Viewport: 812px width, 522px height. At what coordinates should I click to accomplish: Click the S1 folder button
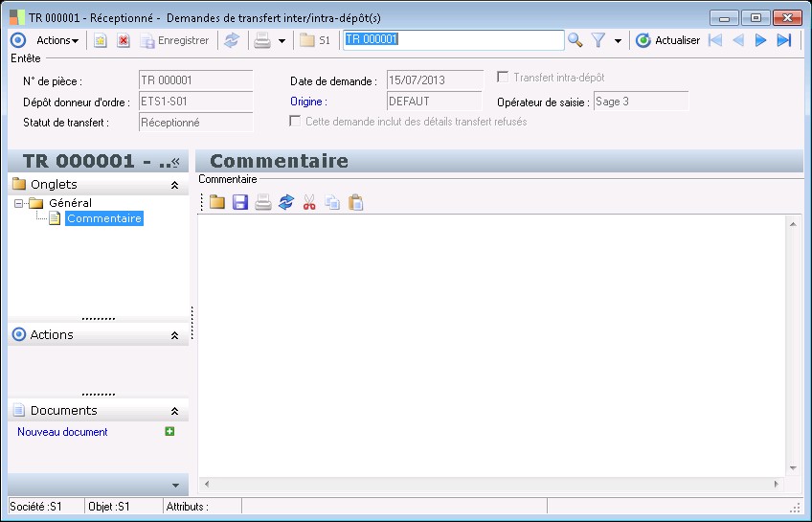click(315, 40)
